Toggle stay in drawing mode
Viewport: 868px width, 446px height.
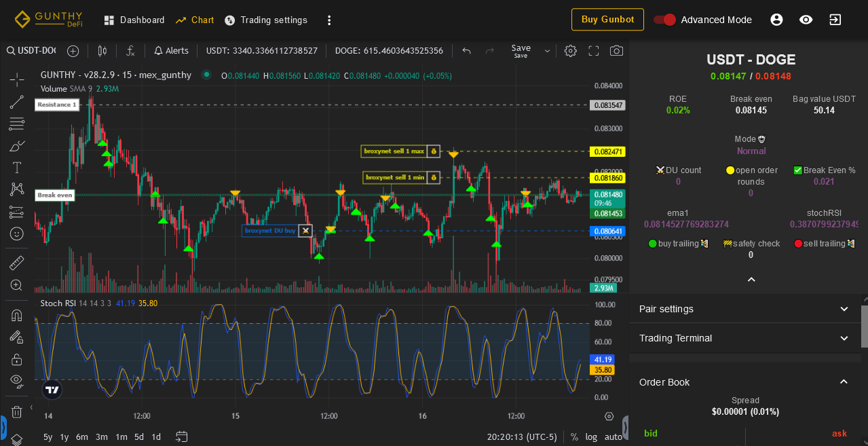tap(17, 337)
